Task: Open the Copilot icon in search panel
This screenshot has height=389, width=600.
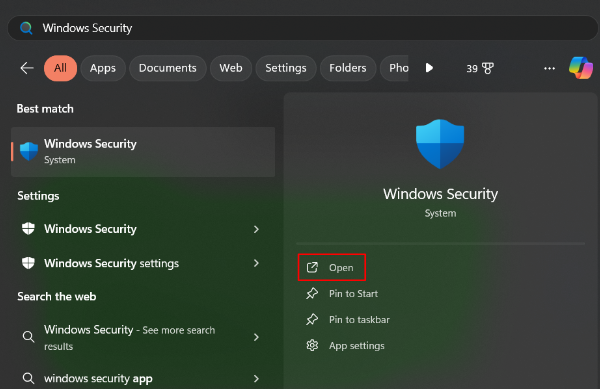Action: click(580, 68)
